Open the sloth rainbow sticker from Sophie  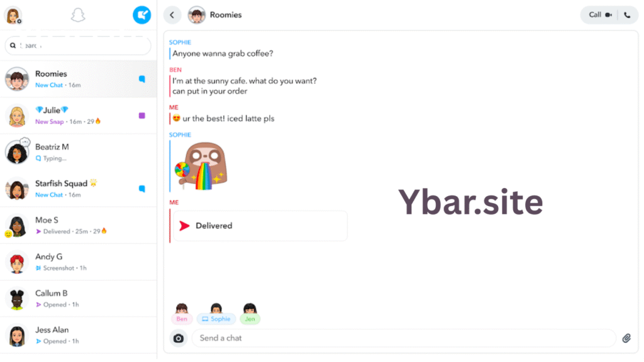(201, 166)
